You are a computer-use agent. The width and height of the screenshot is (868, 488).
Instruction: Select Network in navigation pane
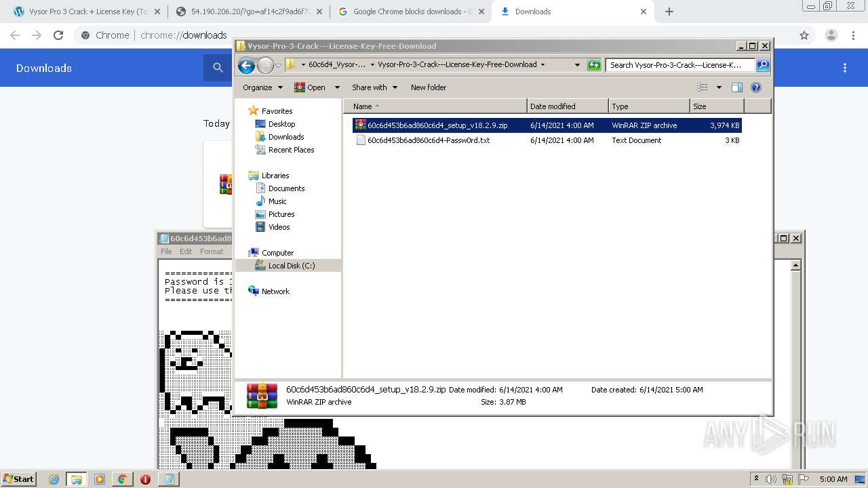(x=269, y=291)
